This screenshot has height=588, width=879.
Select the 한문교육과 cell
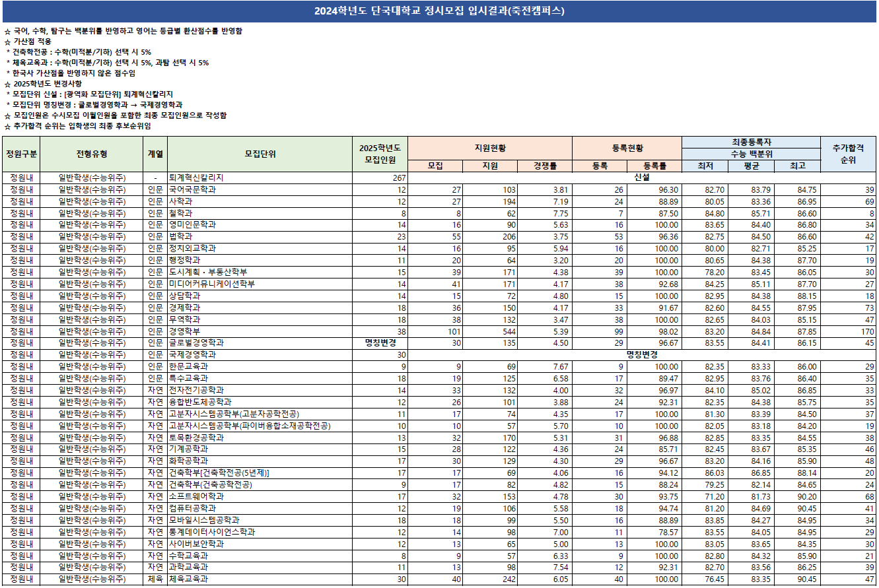[x=260, y=367]
